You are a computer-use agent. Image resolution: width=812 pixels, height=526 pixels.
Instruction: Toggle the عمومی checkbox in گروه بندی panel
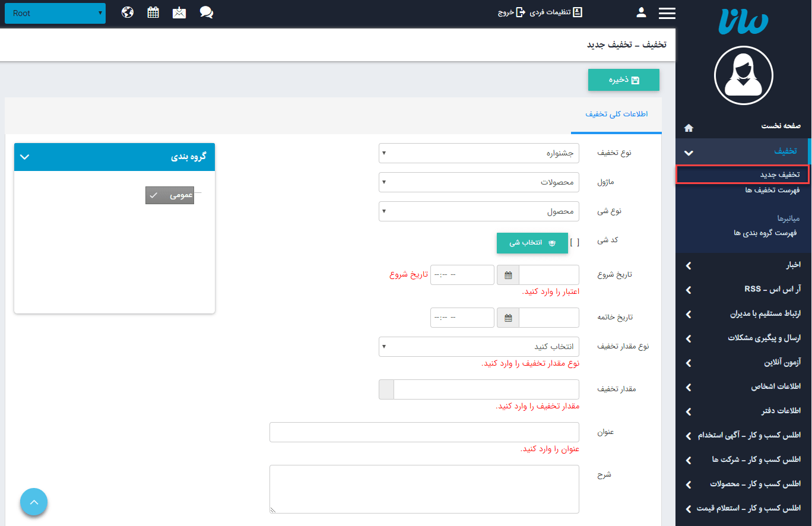[x=170, y=194]
